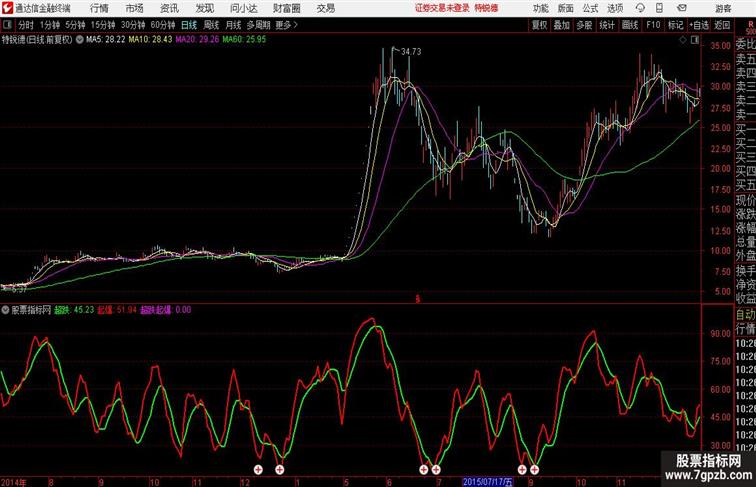The image size is (756, 487).
Task: Open the 交易 menu
Action: pyautogui.click(x=326, y=8)
